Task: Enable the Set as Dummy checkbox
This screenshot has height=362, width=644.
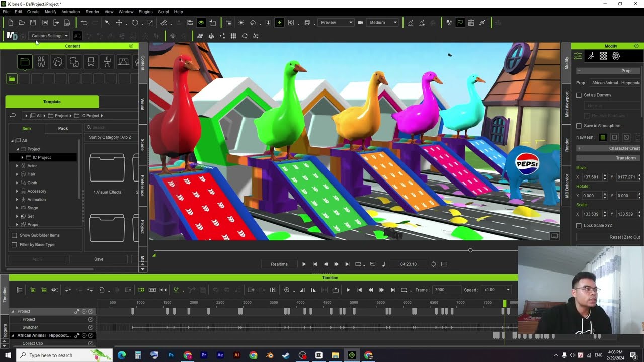Action: point(579,95)
